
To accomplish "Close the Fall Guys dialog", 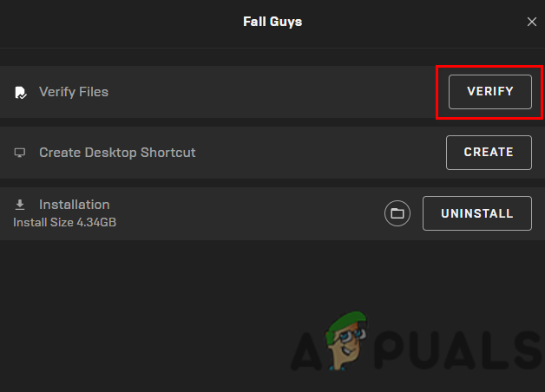I will click(x=532, y=22).
